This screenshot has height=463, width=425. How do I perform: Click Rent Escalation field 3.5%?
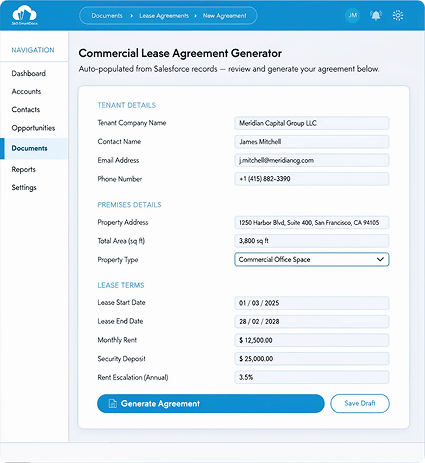point(312,377)
